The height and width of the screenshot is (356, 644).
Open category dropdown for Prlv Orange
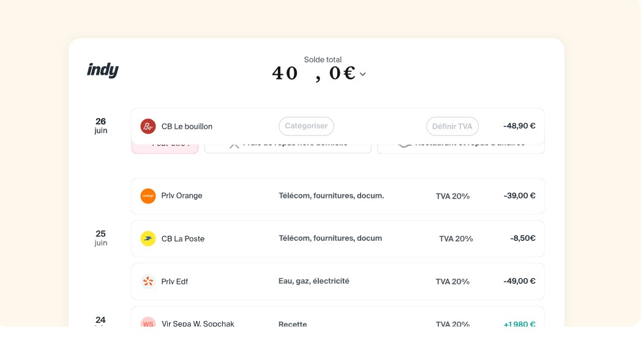(331, 196)
